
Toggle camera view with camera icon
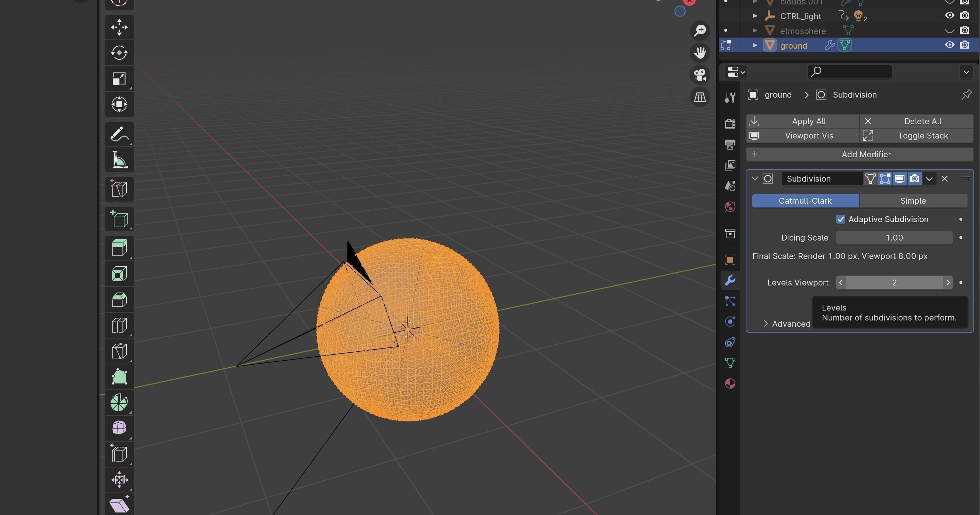click(x=700, y=74)
